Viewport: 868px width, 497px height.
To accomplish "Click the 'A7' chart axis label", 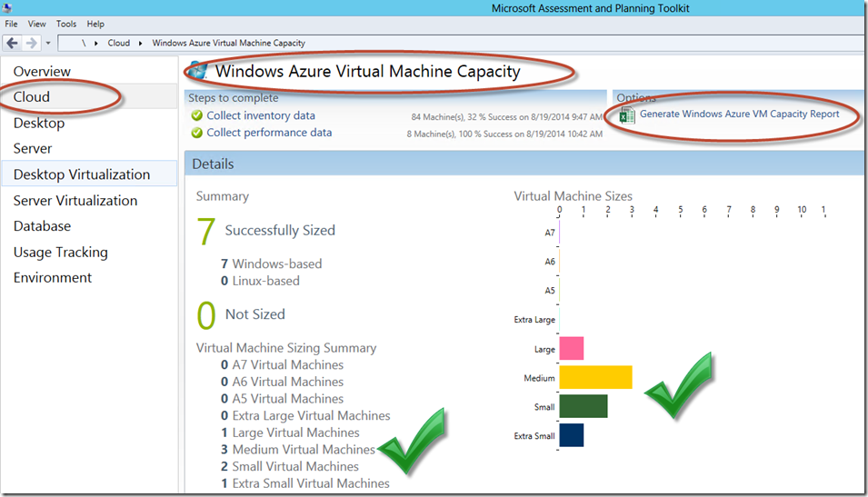I will tap(550, 233).
